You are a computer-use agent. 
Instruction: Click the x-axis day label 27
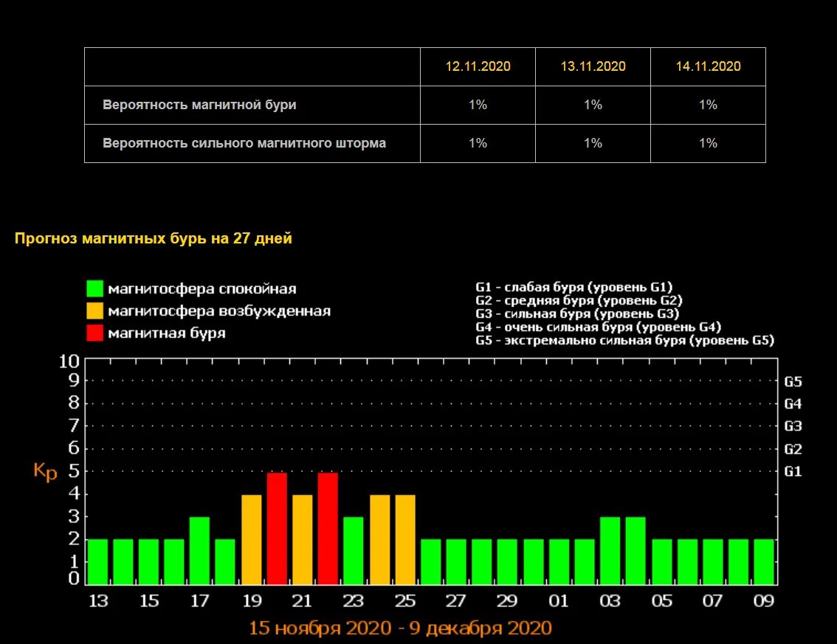455,601
